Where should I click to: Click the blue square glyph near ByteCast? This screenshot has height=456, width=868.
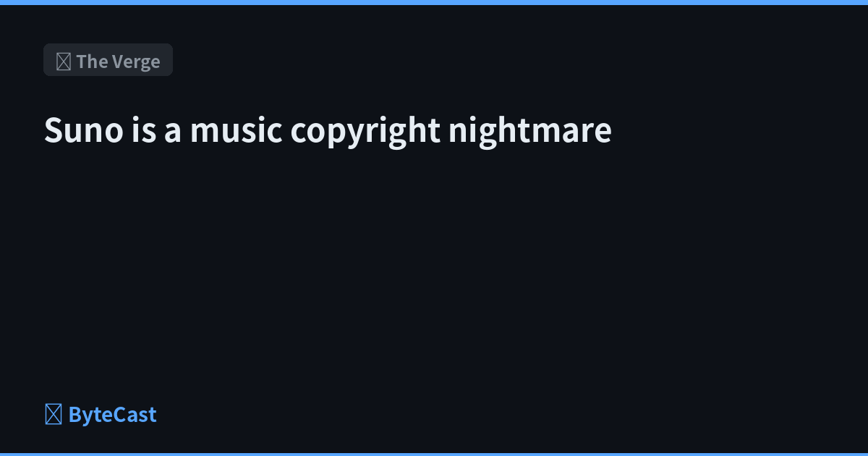(53, 415)
